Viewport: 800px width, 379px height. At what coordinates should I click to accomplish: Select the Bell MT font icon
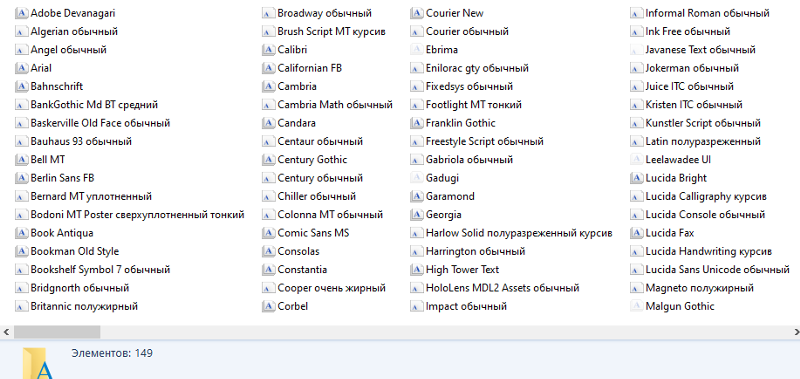[21, 160]
